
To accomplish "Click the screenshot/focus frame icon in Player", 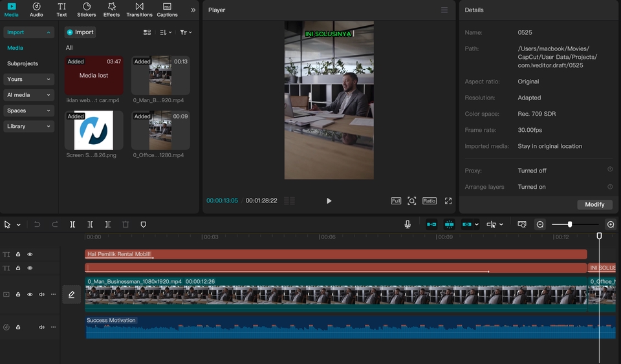I will 412,200.
